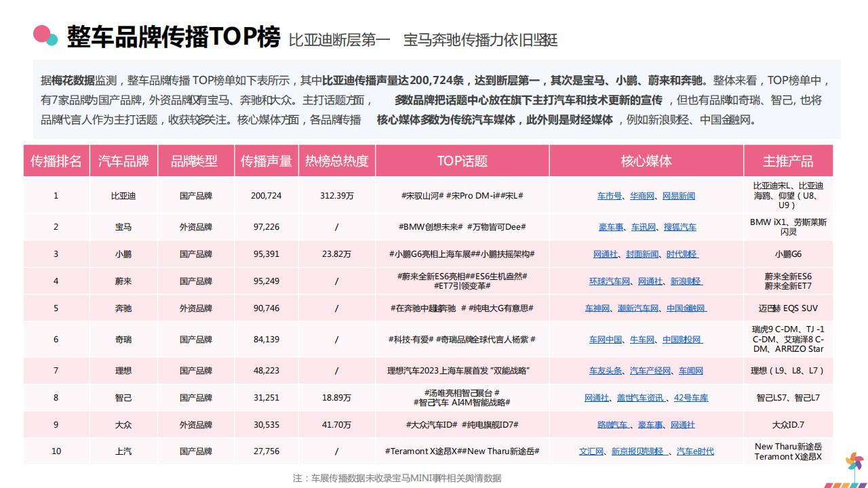868x488 pixels.
Task: Select the 理想 brand cell
Action: pos(123,371)
